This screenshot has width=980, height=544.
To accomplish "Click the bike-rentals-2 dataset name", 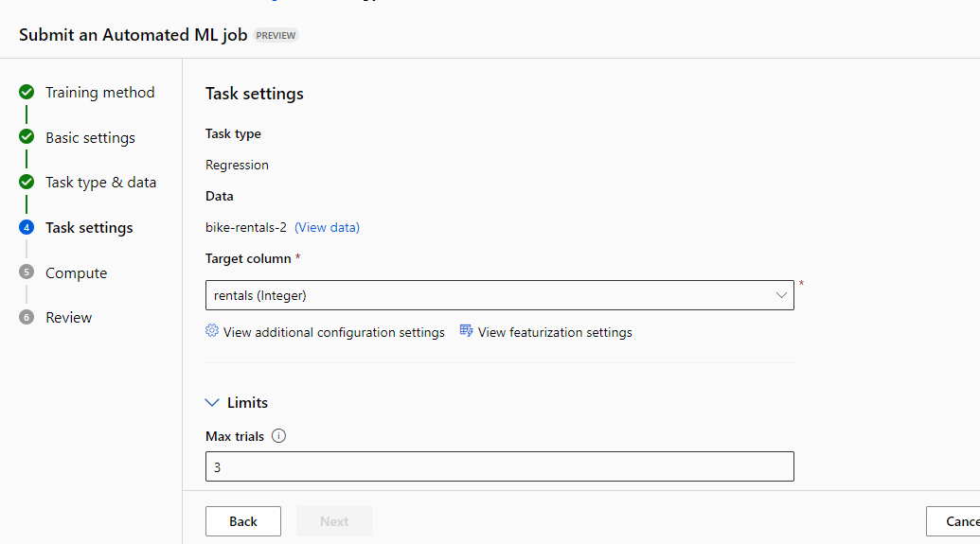I will tap(245, 227).
